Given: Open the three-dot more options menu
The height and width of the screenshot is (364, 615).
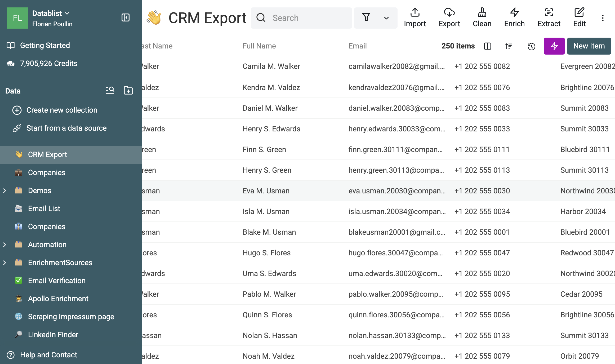Looking at the screenshot, I should point(603,18).
